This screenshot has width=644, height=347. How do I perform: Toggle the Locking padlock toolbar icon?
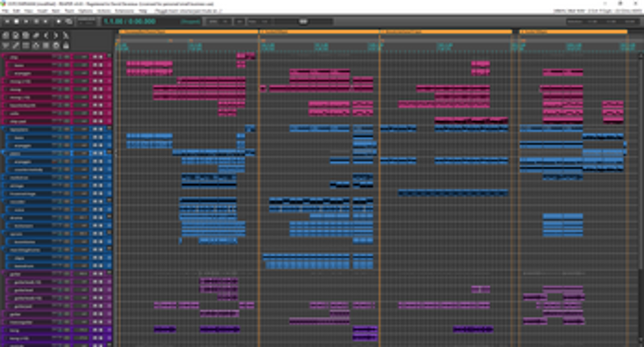point(65,45)
